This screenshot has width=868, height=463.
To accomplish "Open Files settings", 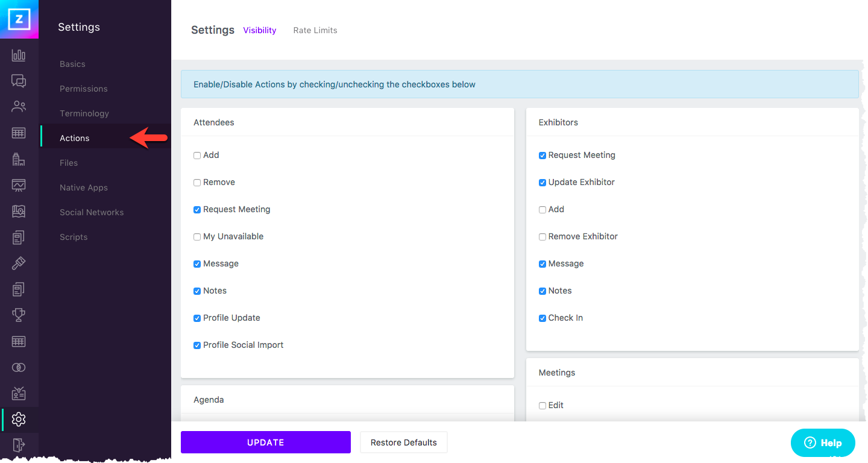I will point(69,163).
